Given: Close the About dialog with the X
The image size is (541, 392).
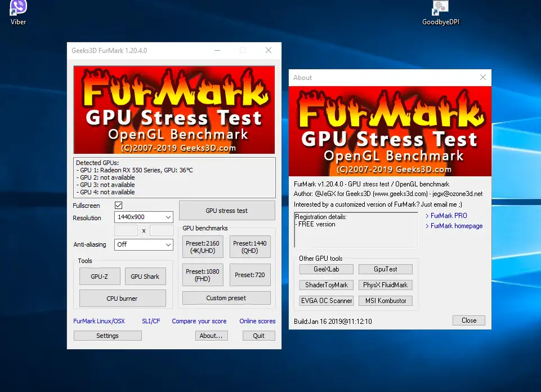Looking at the screenshot, I should [x=482, y=77].
